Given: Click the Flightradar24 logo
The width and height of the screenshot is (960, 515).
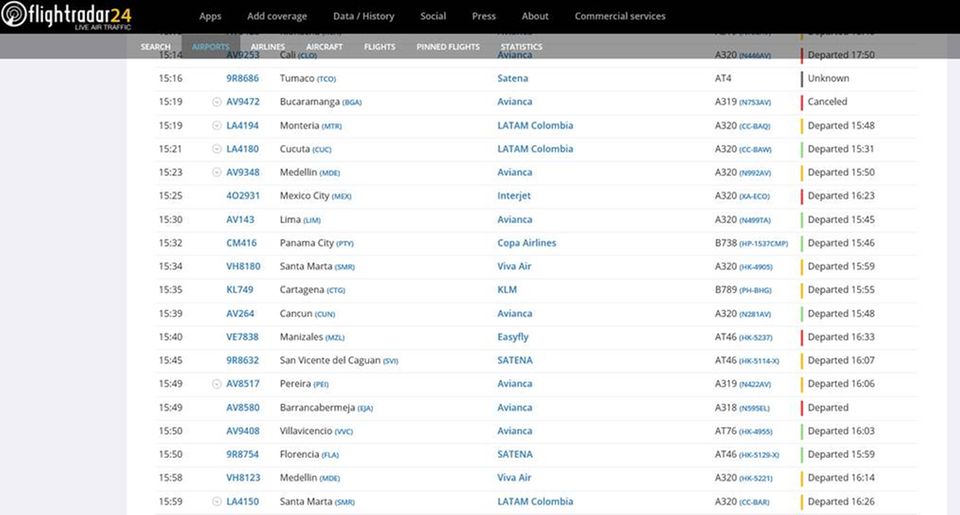Looking at the screenshot, I should (66, 16).
